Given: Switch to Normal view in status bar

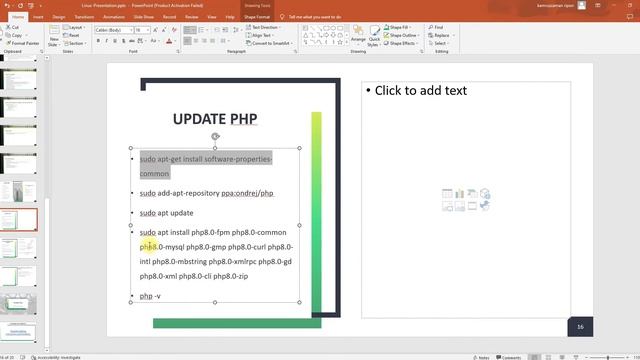Looking at the screenshot, I should pos(534,357).
